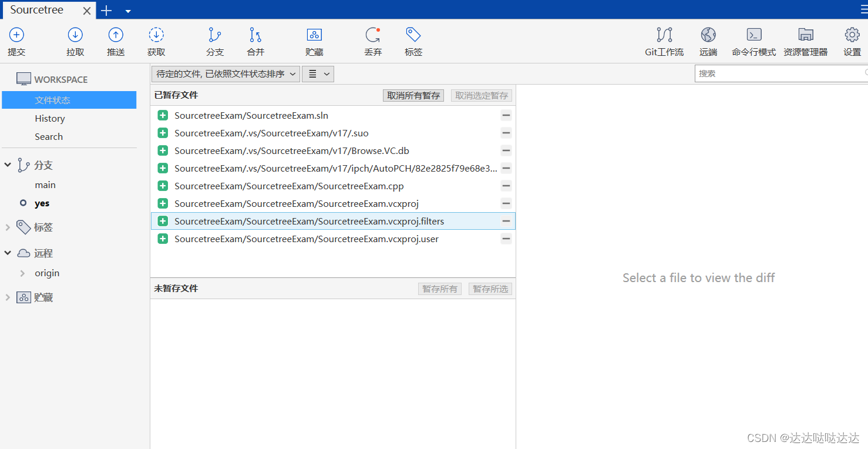Select staged file in ipch/AutoPCH
868x449 pixels.
[333, 168]
